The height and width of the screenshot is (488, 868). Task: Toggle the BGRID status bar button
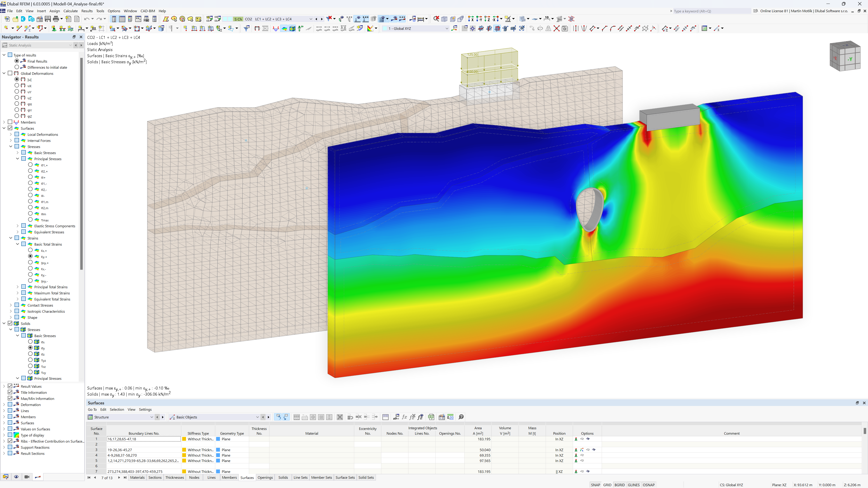(x=620, y=484)
